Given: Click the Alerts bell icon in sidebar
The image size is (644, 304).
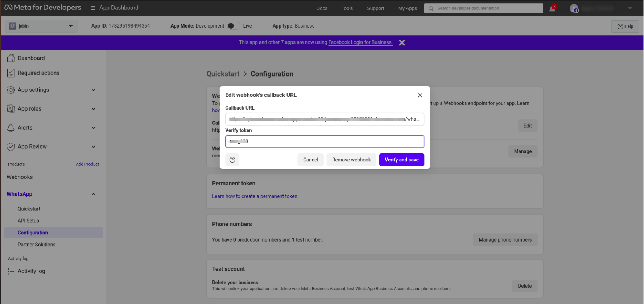Looking at the screenshot, I should [11, 128].
